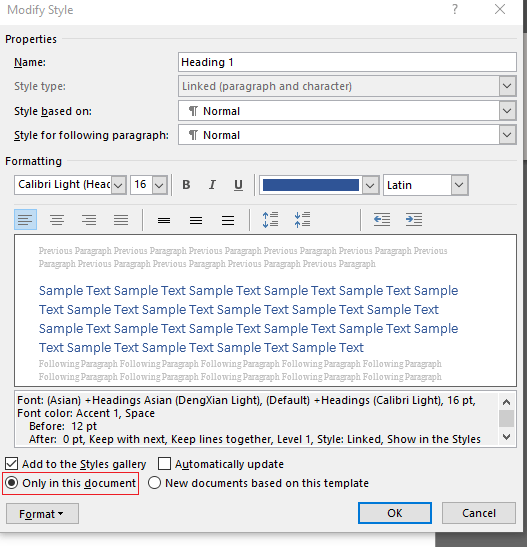Click the font size 16 value box

141,185
